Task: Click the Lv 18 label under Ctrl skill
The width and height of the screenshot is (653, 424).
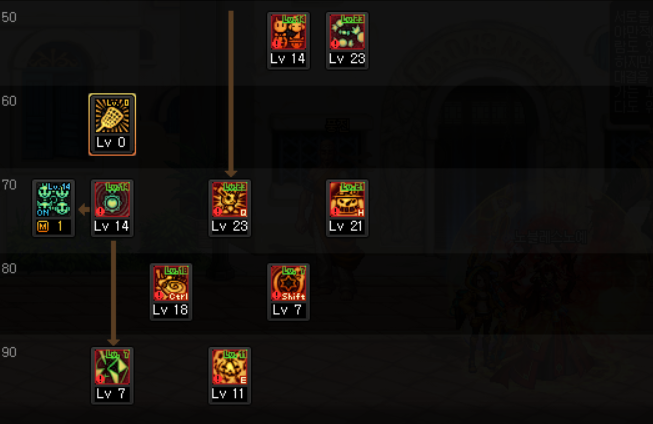Action: click(170, 310)
